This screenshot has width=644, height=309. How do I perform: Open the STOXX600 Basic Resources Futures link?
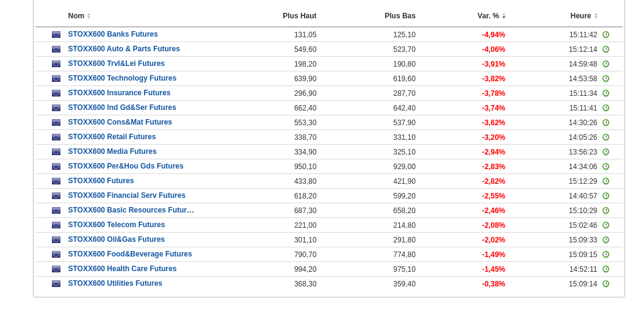pyautogui.click(x=131, y=210)
